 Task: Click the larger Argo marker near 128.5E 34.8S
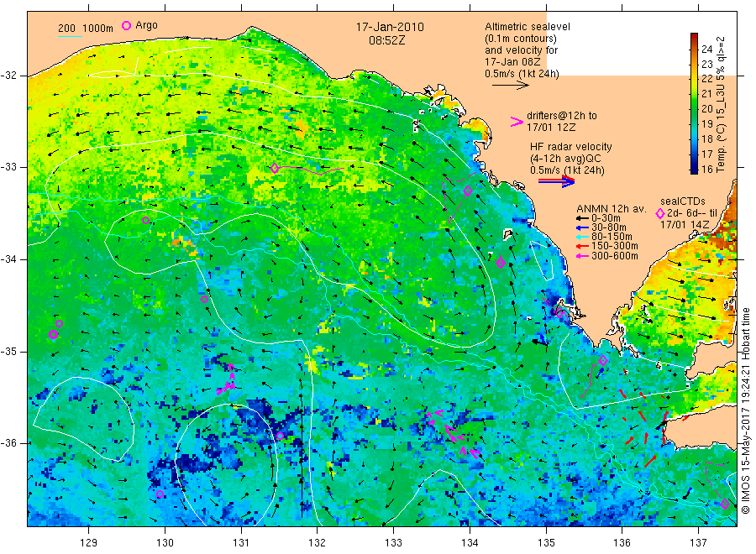point(53,335)
